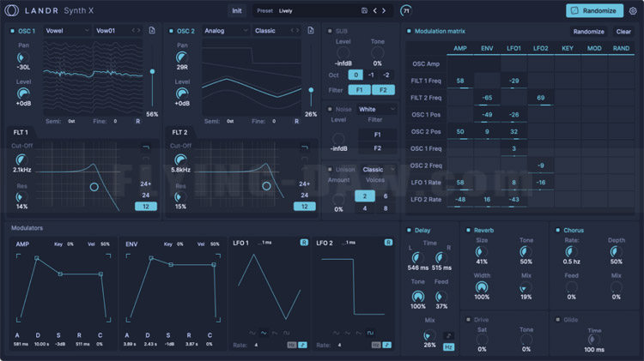Go to the previous preset arrow
644x361 pixels.
coord(375,10)
